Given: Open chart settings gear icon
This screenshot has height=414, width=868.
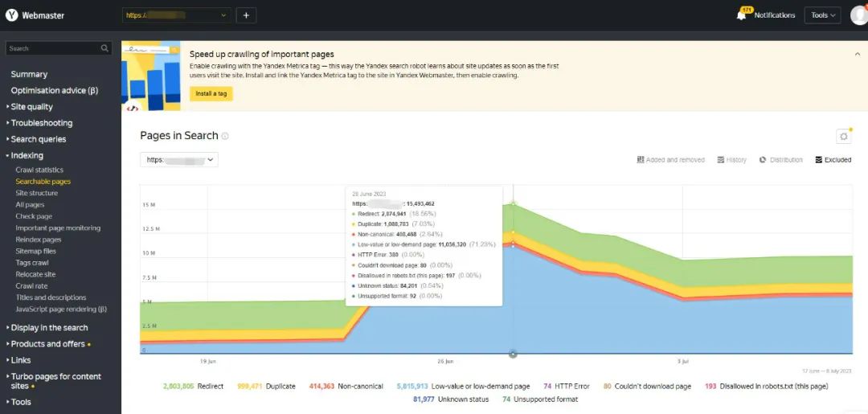Looking at the screenshot, I should [843, 137].
